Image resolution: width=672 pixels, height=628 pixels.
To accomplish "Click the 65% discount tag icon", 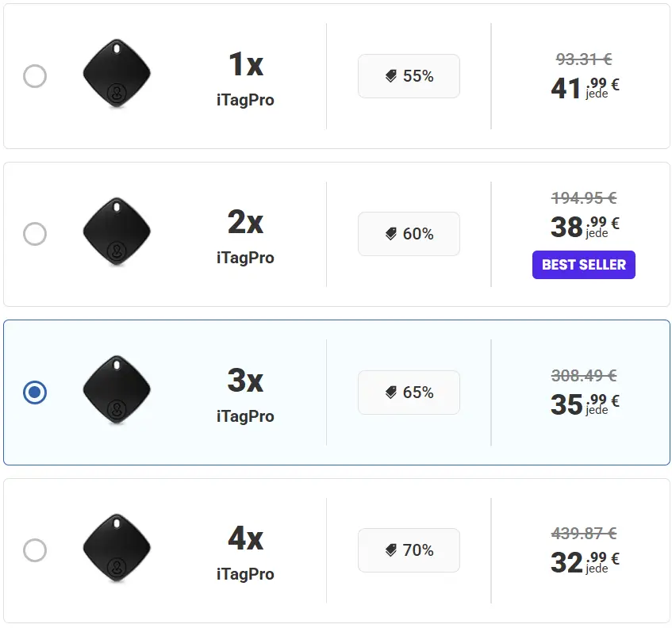I will [x=391, y=392].
